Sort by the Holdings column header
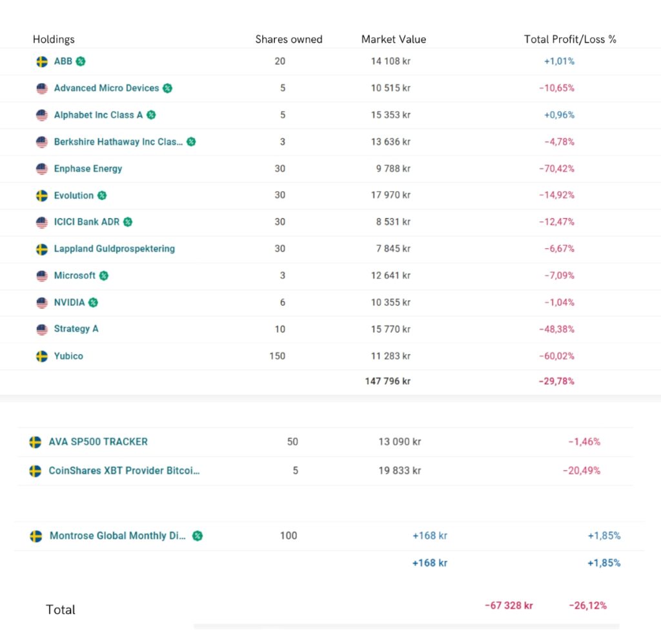The height and width of the screenshot is (644, 661). pyautogui.click(x=54, y=39)
